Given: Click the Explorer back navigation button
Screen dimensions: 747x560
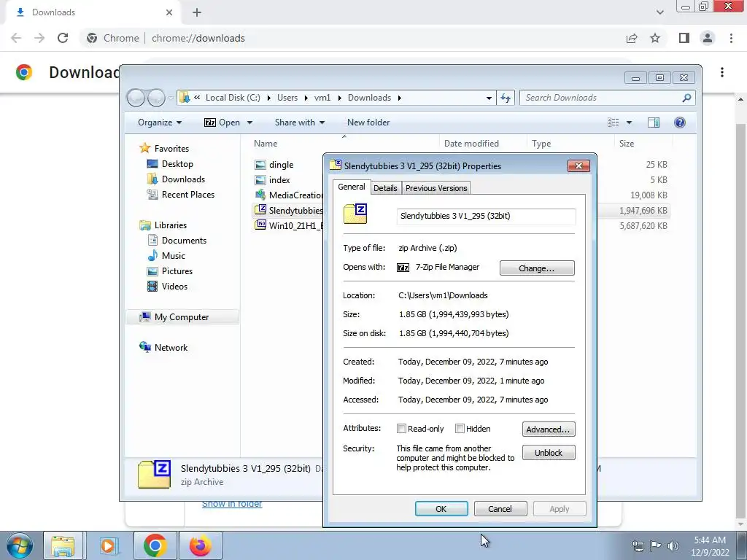Looking at the screenshot, I should (136, 98).
